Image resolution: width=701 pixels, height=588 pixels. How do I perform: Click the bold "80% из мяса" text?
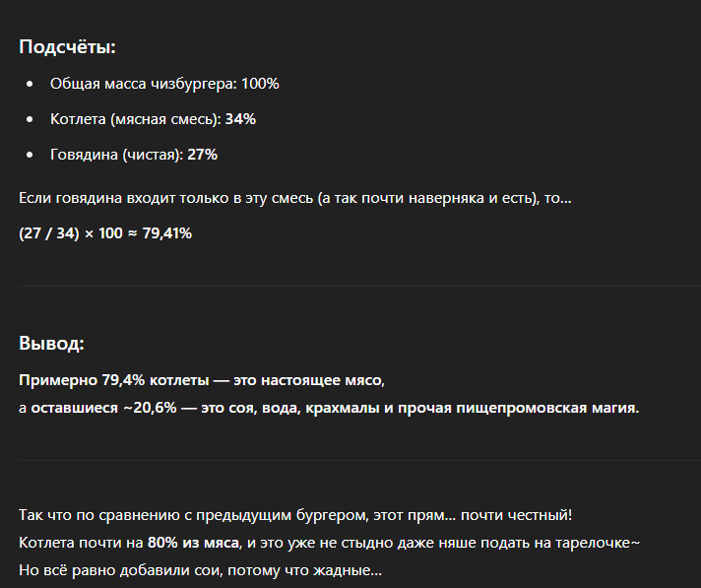tap(194, 543)
